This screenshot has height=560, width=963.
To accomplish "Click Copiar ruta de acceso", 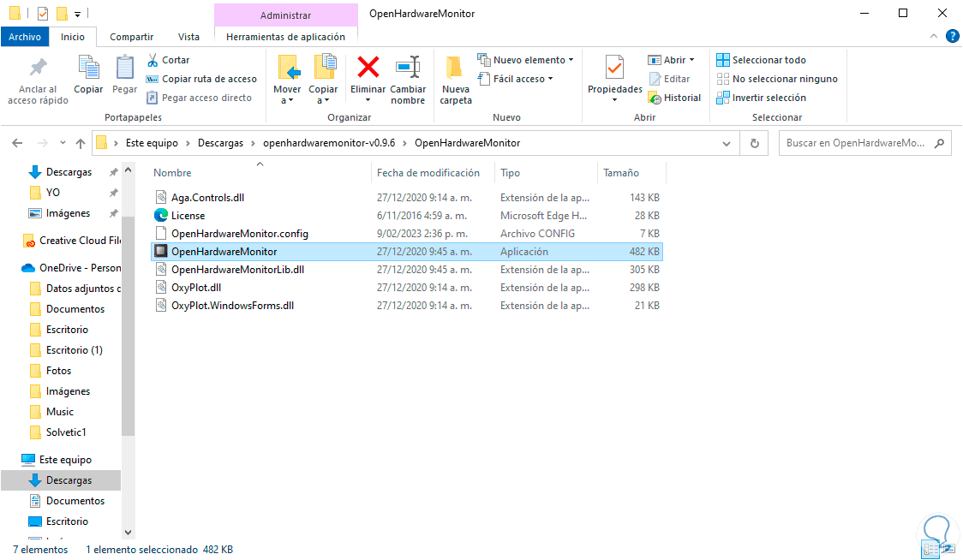I will [x=201, y=79].
